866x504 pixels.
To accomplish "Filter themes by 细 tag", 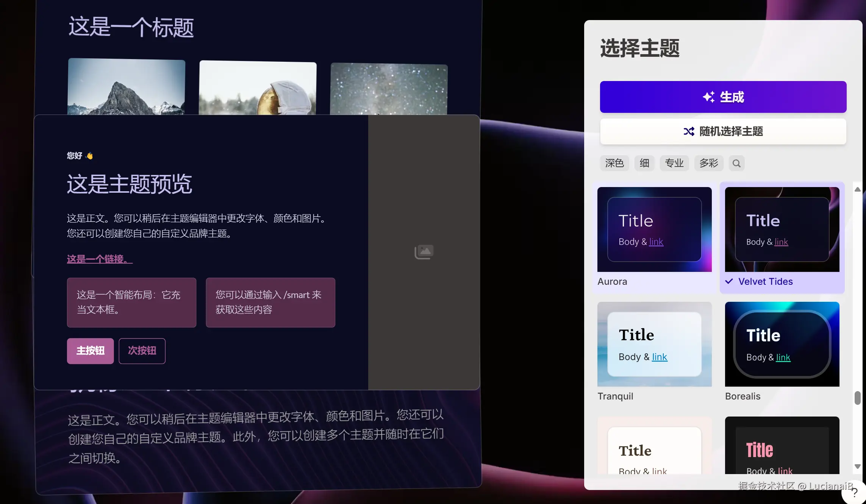I will 644,163.
